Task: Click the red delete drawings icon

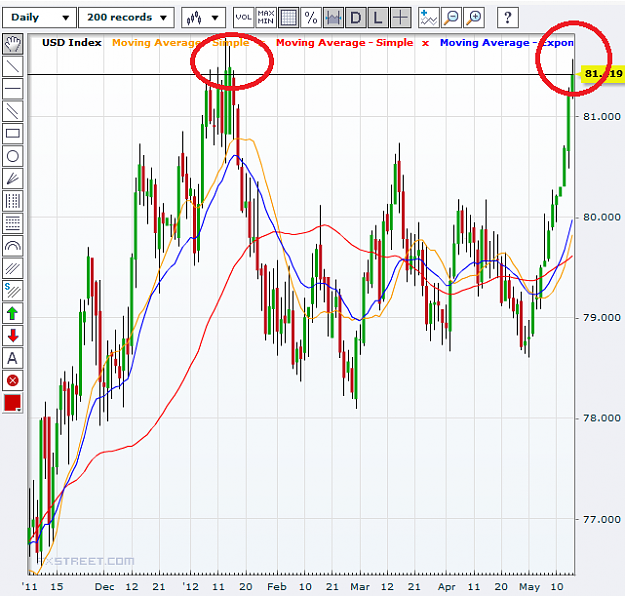Action: tap(12, 380)
